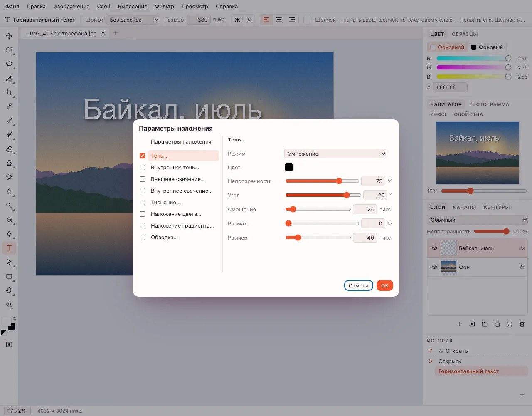This screenshot has width=532, height=416.
Task: Check the Обводка effect checkbox
Action: 143,237
